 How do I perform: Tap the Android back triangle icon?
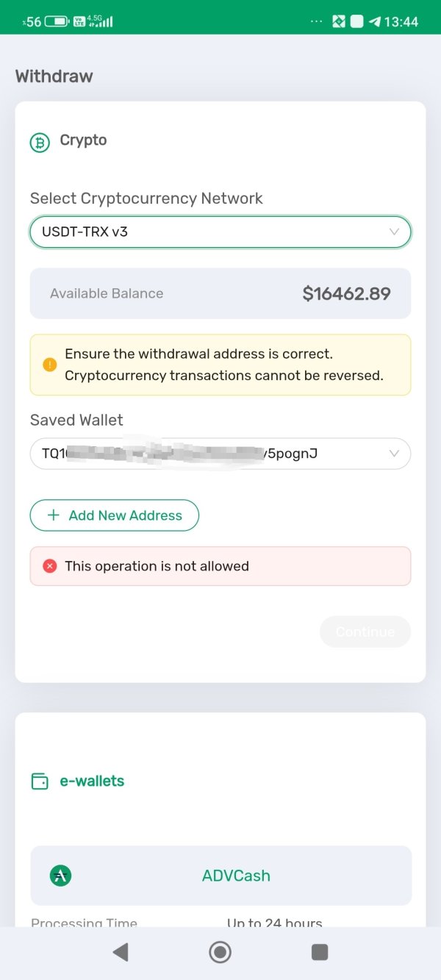point(121,953)
